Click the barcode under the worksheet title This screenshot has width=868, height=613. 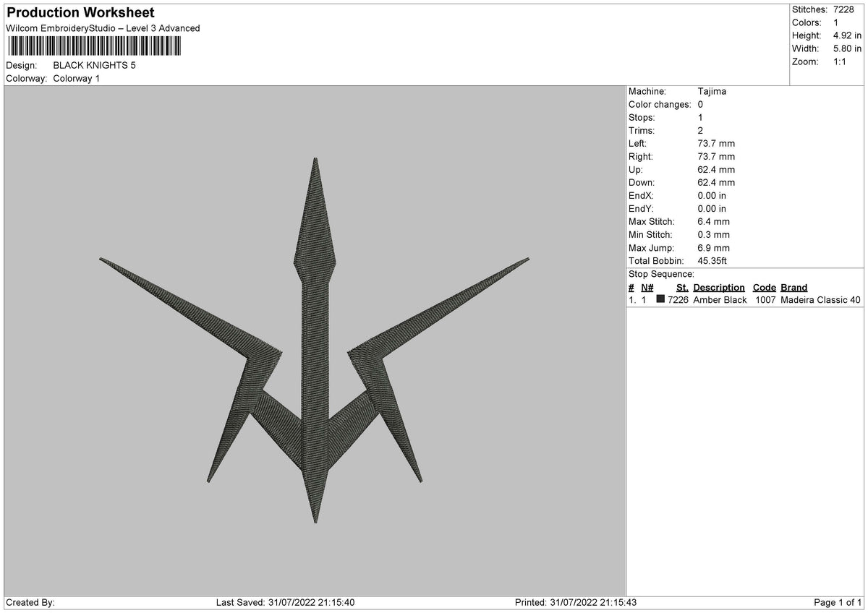(95, 47)
